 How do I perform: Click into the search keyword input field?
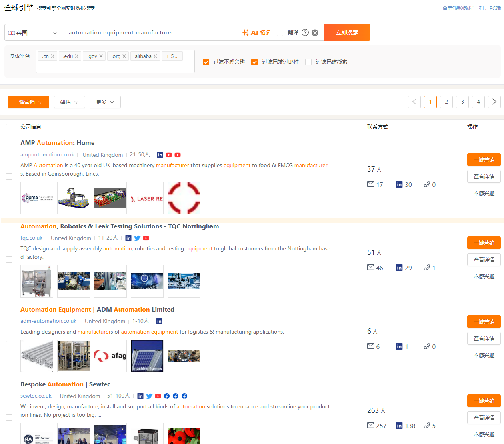(x=152, y=33)
